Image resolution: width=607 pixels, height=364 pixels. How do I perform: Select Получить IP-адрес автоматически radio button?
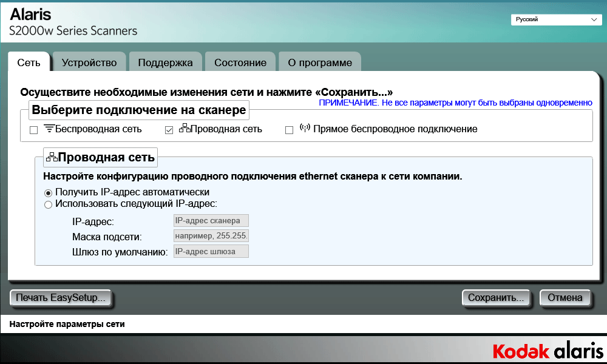tap(48, 193)
